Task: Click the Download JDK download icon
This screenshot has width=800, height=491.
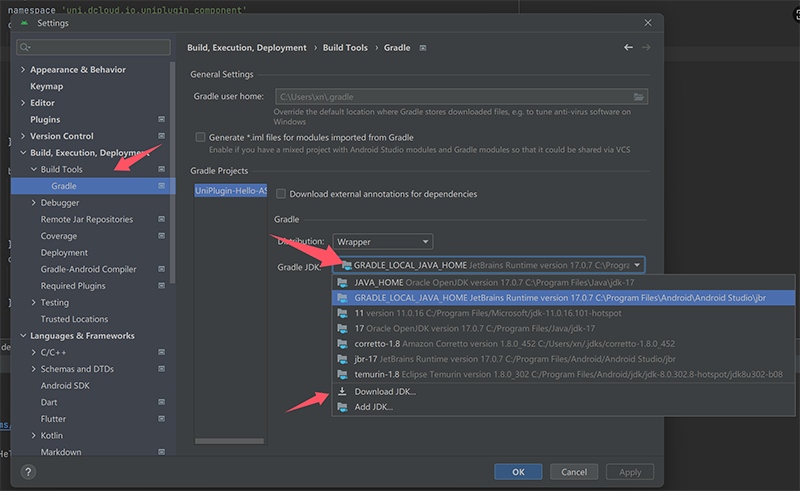Action: (x=342, y=391)
